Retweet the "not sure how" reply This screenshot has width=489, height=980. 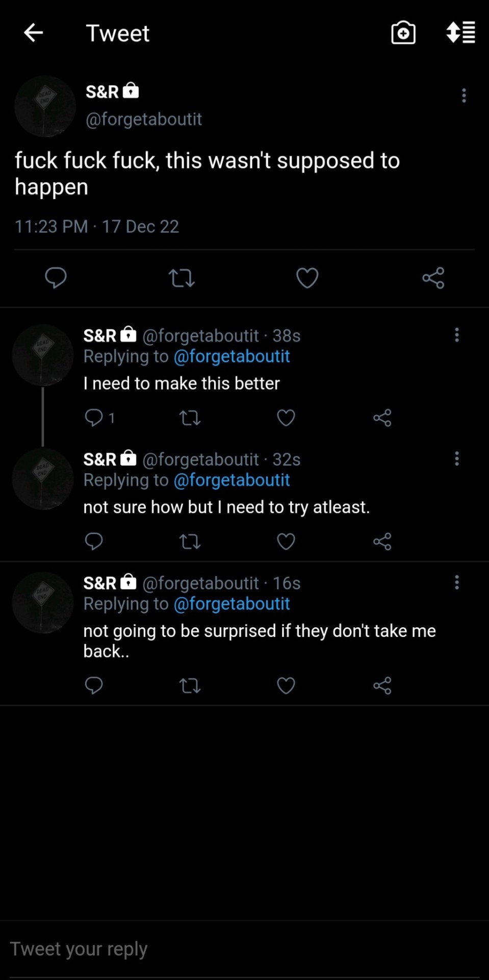pyautogui.click(x=190, y=542)
